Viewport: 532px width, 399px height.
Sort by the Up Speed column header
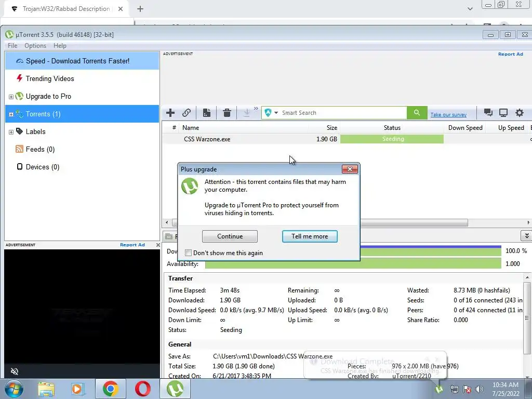click(507, 128)
